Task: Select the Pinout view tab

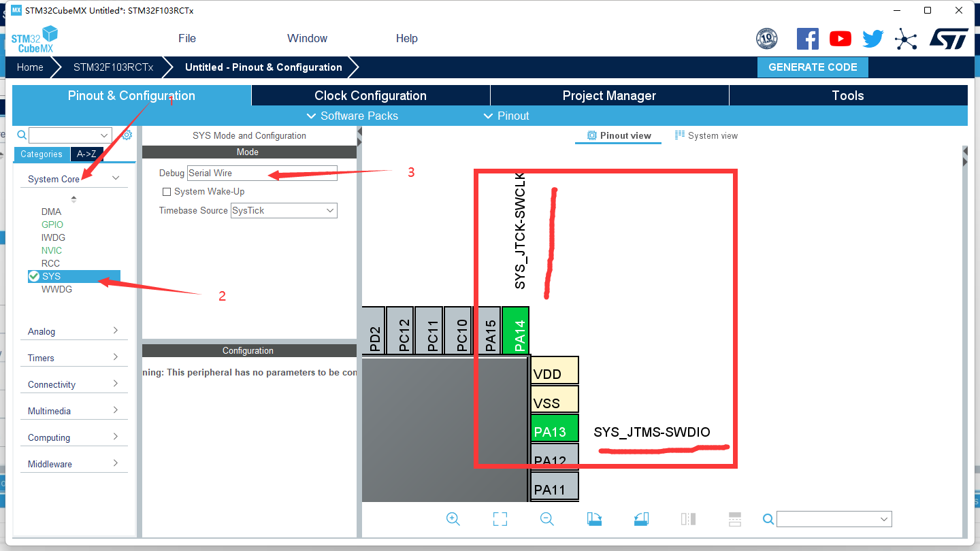Action: [619, 135]
